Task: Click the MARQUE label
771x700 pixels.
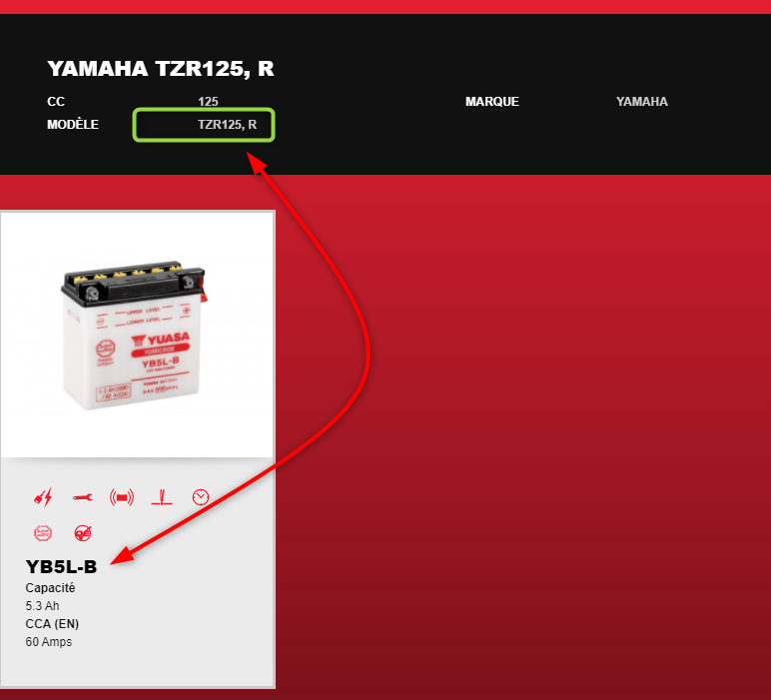Action: 492,102
